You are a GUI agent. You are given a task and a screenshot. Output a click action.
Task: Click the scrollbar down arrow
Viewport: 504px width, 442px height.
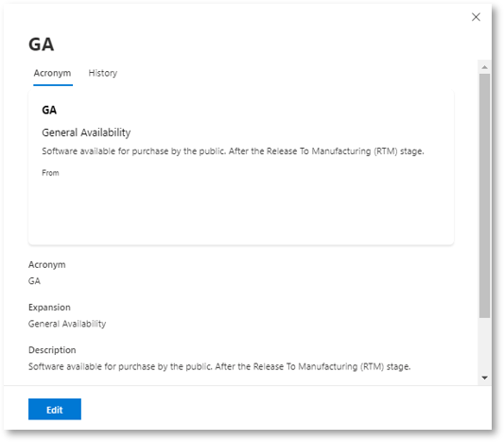pyautogui.click(x=484, y=378)
